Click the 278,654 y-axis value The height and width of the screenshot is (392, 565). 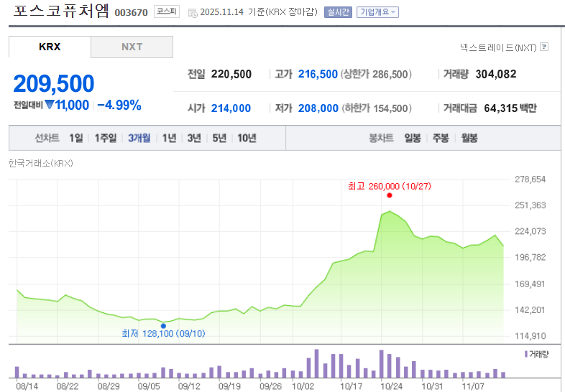pyautogui.click(x=530, y=179)
